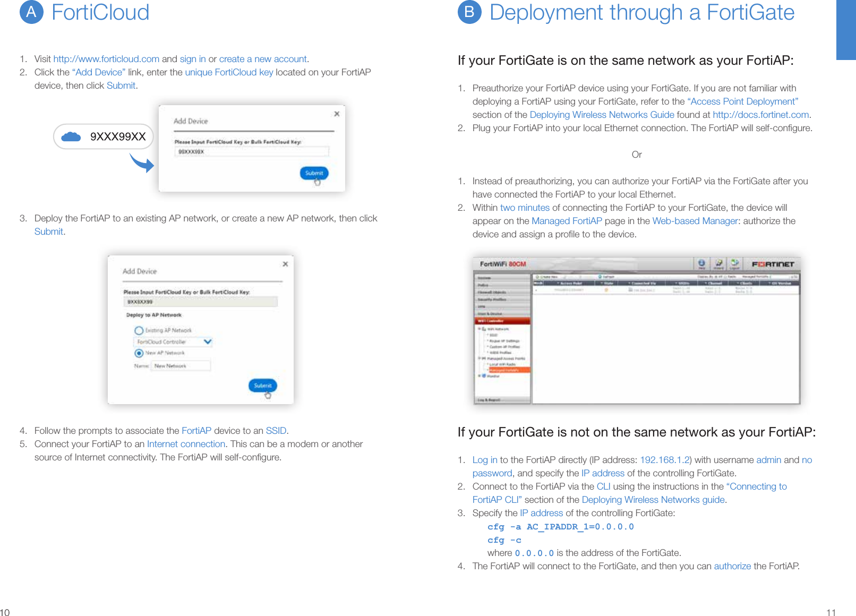Open the VPN sidebar menu
Viewport: 856px width, 616px height.
tap(502, 306)
